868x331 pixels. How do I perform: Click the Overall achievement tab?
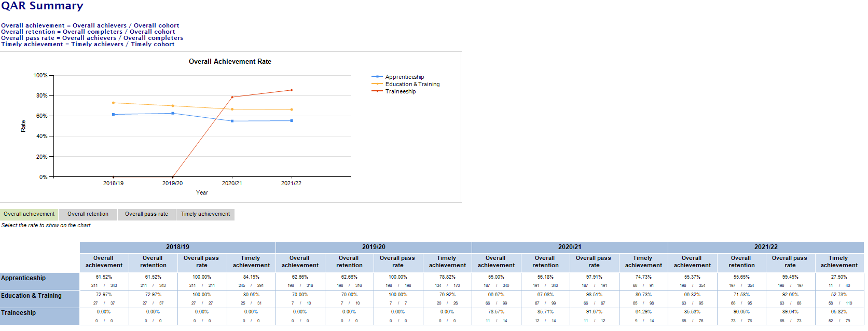point(29,214)
